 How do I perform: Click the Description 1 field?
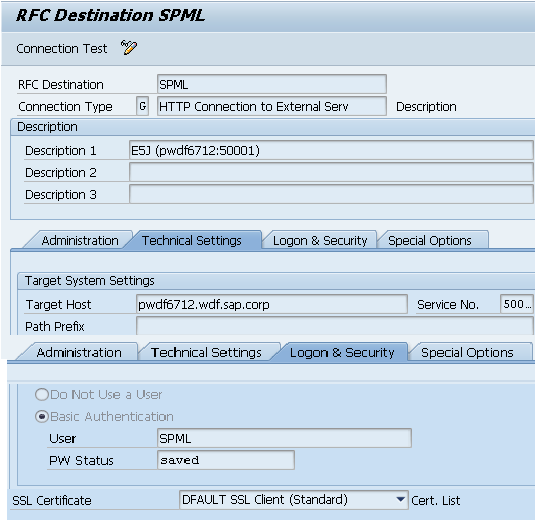(x=331, y=150)
